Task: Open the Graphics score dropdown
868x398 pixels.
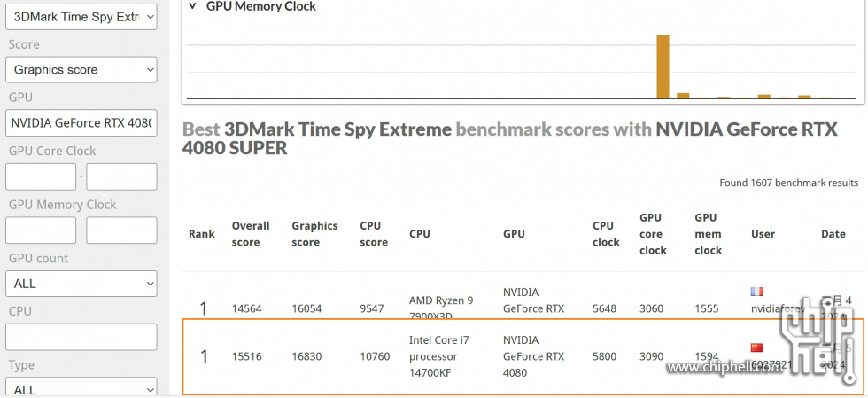Action: click(x=81, y=70)
